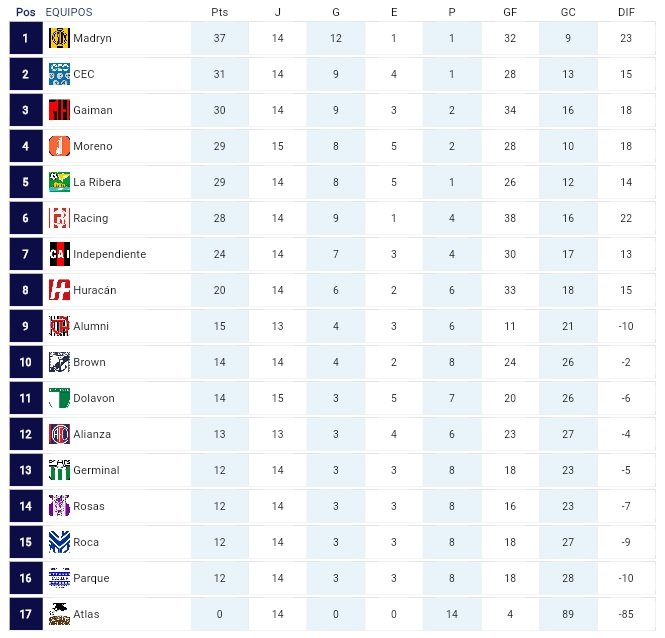665x638 pixels.
Task: Open the Germinal team name link
Action: pyautogui.click(x=96, y=470)
